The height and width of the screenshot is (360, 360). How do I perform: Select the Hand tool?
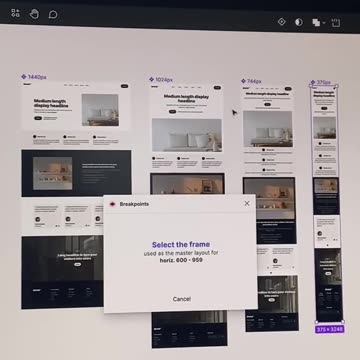coord(34,14)
